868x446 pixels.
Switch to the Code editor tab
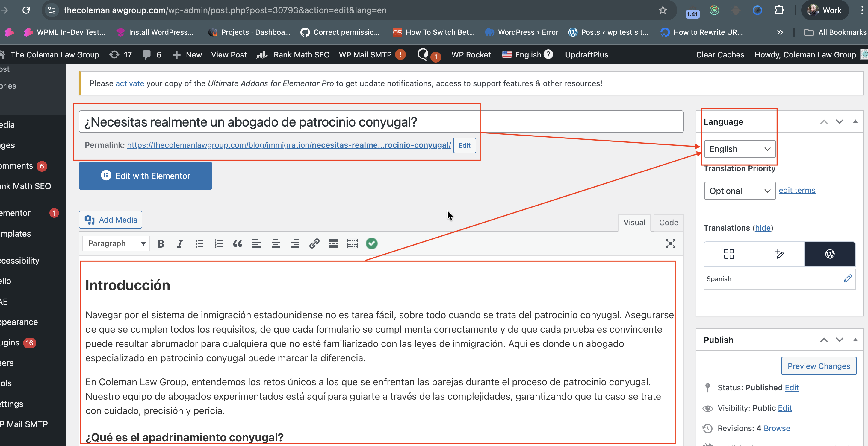click(x=668, y=223)
